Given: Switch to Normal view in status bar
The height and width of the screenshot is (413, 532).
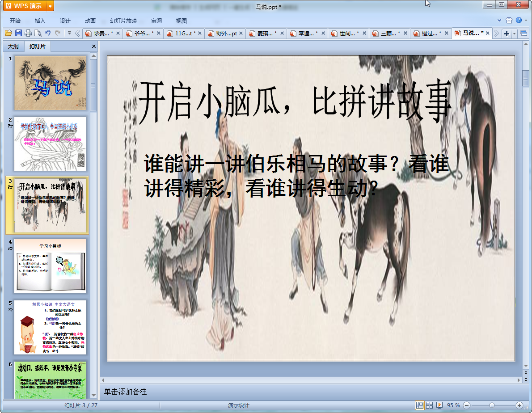Looking at the screenshot, I should [x=420, y=405].
